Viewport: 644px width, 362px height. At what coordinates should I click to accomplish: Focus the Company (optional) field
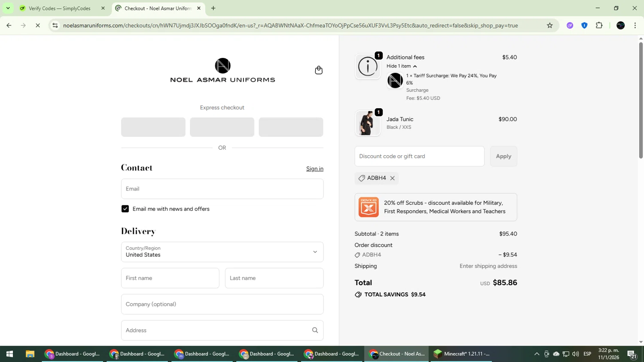(222, 304)
